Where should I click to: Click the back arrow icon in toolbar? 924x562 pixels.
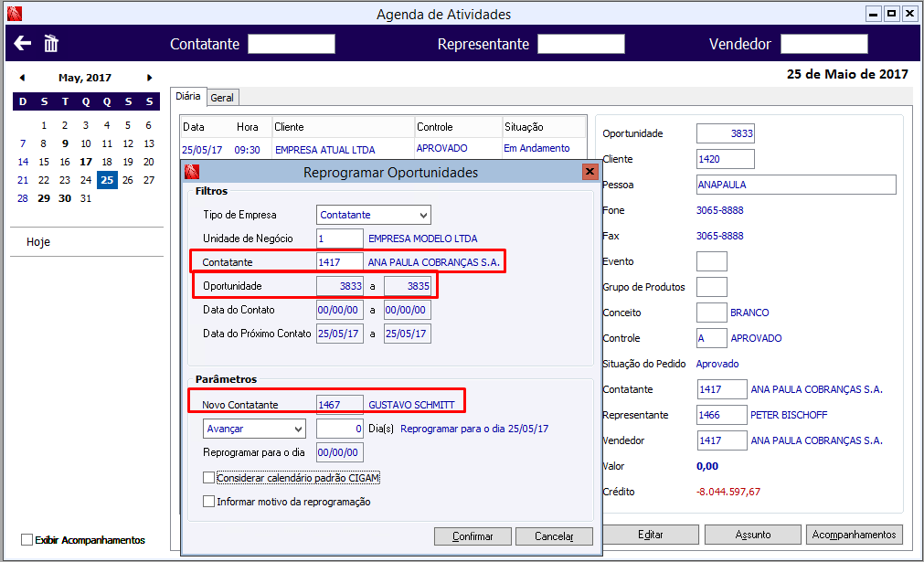click(23, 43)
